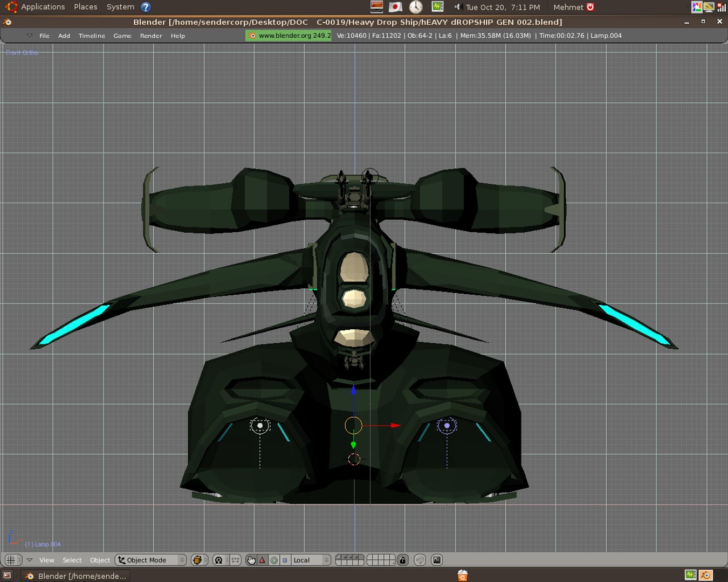The height and width of the screenshot is (582, 728).
Task: Open the Object Mode dropdown
Action: point(151,560)
